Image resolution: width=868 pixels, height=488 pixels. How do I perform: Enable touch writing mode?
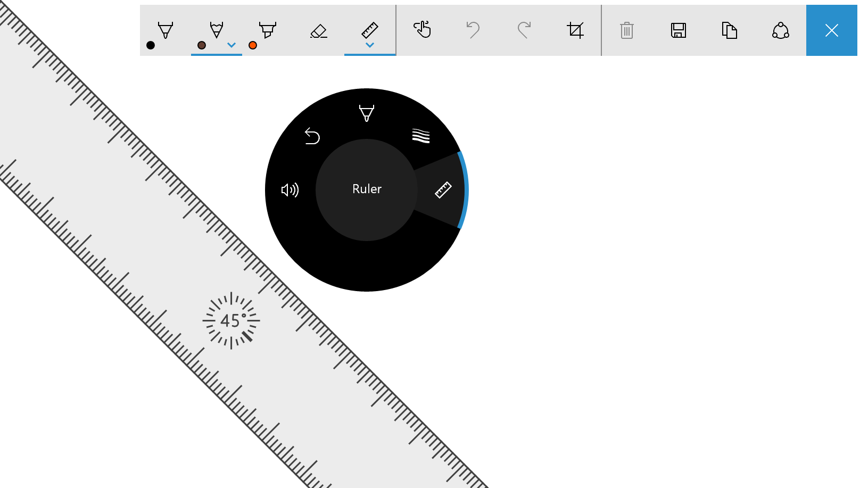click(x=423, y=30)
